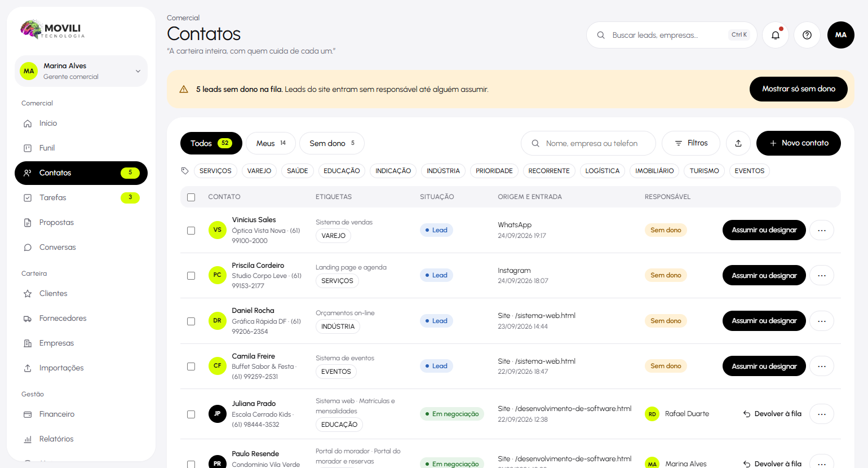Switch to the Sem dono tab
The image size is (868, 468).
tap(332, 143)
